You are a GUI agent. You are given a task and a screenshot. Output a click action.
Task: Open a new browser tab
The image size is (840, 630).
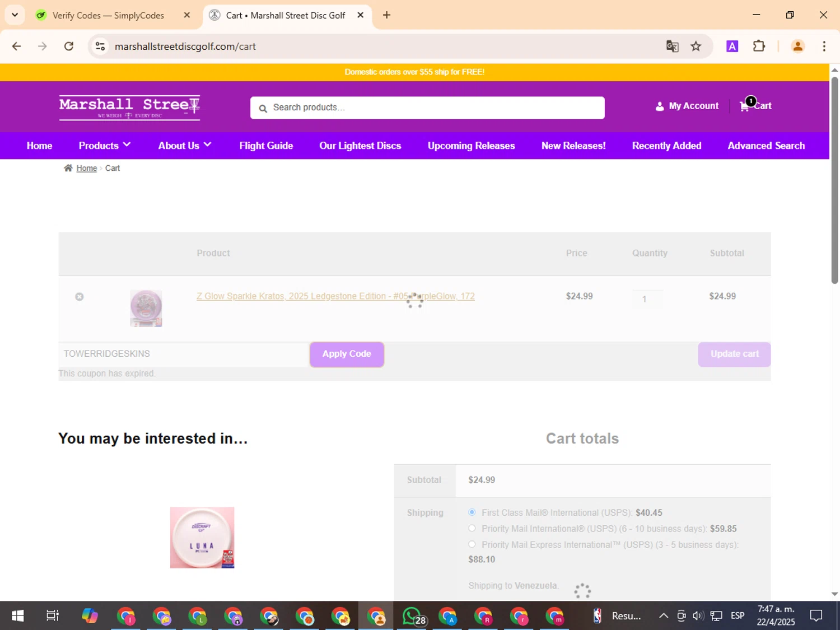(386, 15)
